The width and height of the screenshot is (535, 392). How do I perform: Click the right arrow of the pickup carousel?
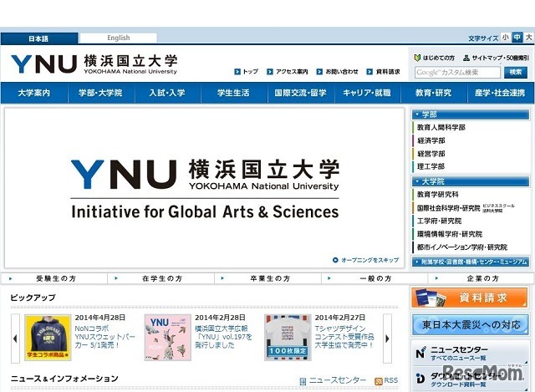click(387, 339)
